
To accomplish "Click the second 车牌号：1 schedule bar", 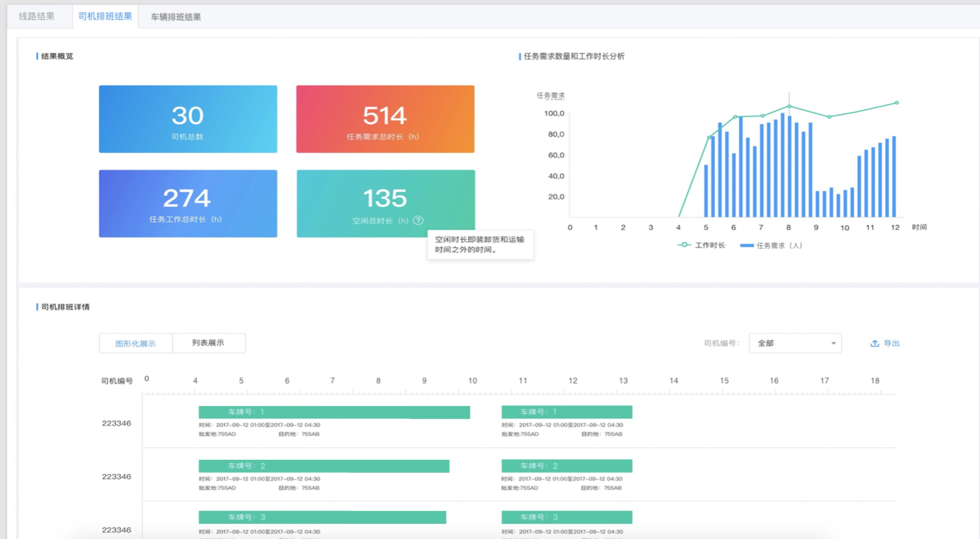I will point(567,412).
